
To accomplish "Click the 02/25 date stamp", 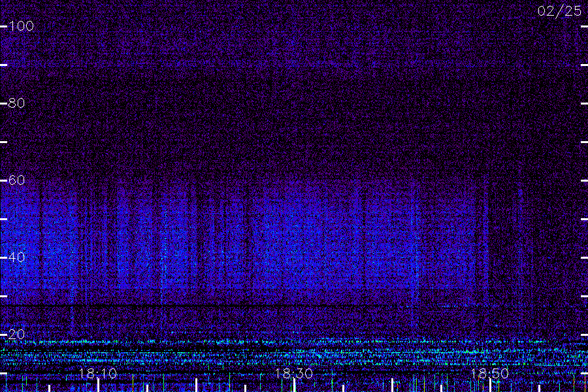I will pyautogui.click(x=559, y=11).
